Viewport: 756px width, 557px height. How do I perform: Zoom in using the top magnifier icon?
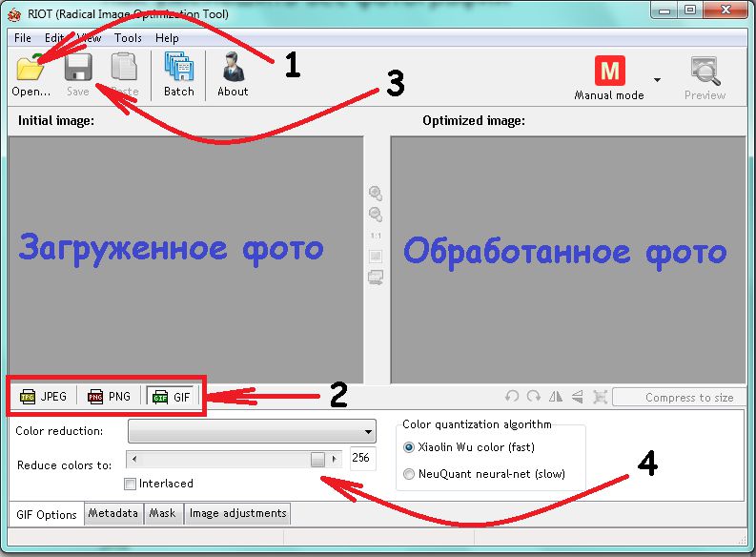pos(376,194)
